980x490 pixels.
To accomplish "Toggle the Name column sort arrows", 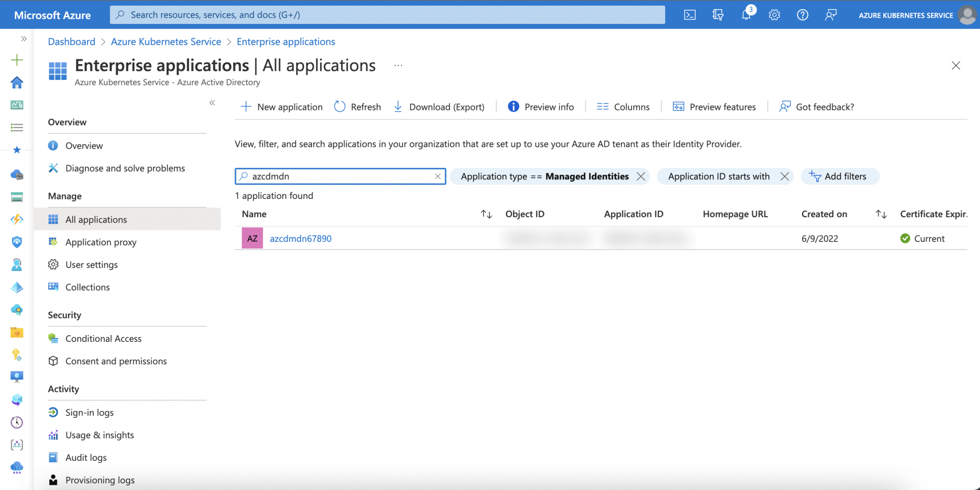I will click(x=486, y=214).
